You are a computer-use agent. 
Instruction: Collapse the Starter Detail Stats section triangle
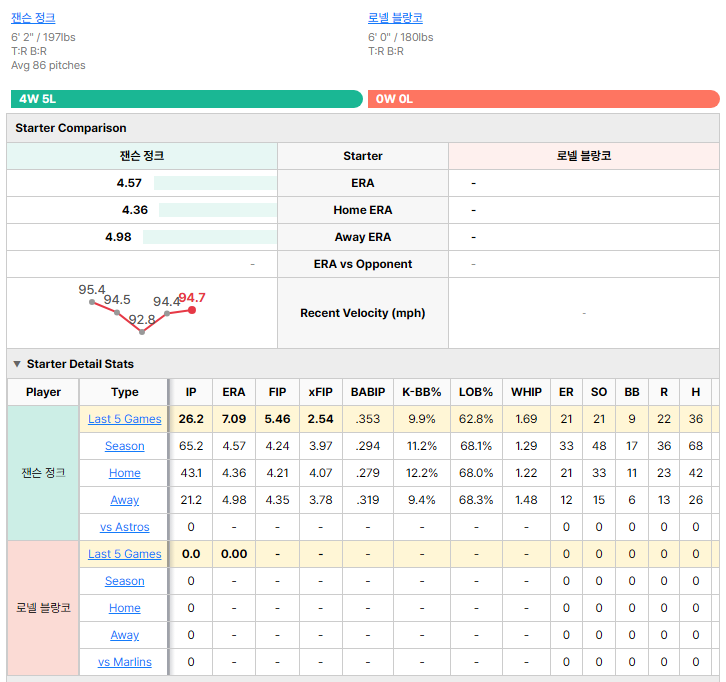click(x=17, y=364)
